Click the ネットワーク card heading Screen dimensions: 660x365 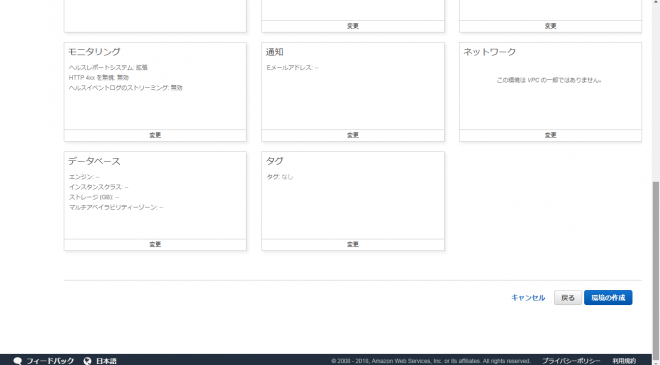tap(490, 52)
